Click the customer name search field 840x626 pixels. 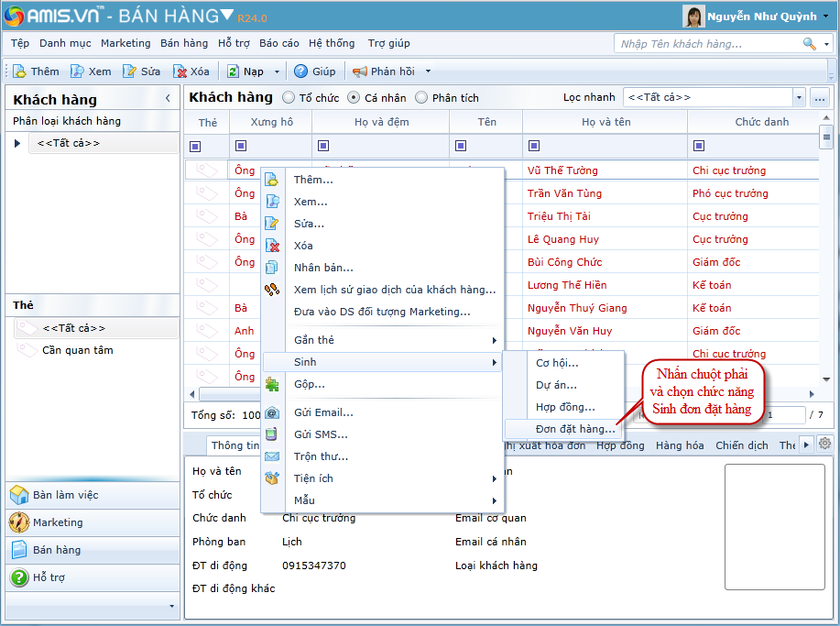pos(705,43)
